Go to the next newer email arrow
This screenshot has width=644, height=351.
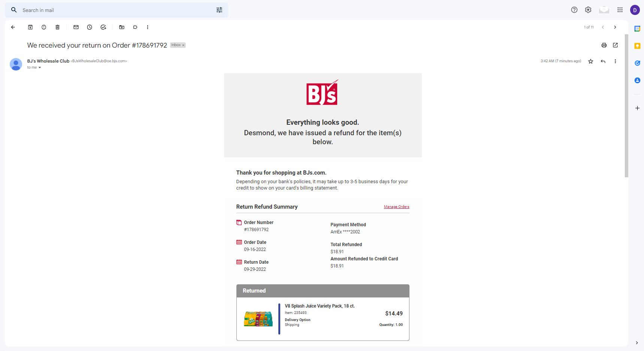(x=603, y=27)
